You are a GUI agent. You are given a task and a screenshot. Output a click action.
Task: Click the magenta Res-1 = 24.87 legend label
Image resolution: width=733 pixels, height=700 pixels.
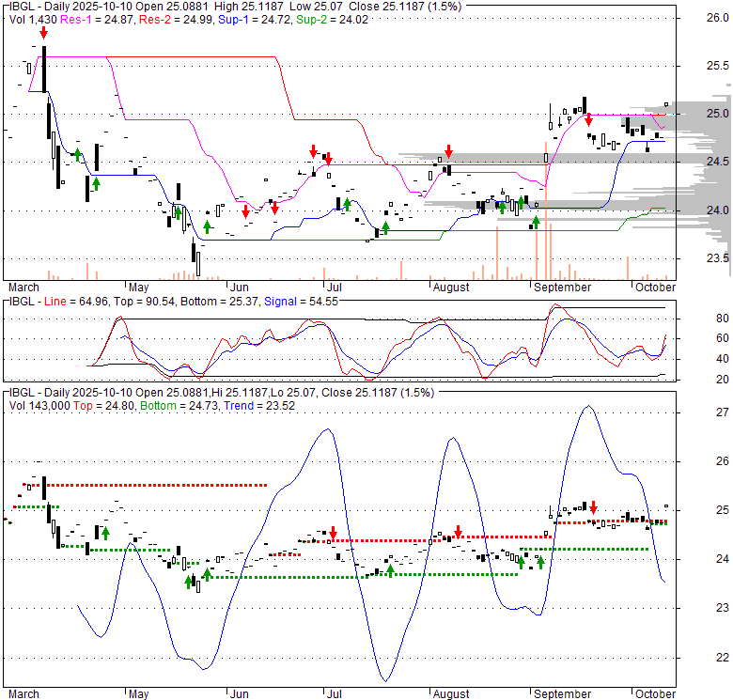click(x=86, y=19)
